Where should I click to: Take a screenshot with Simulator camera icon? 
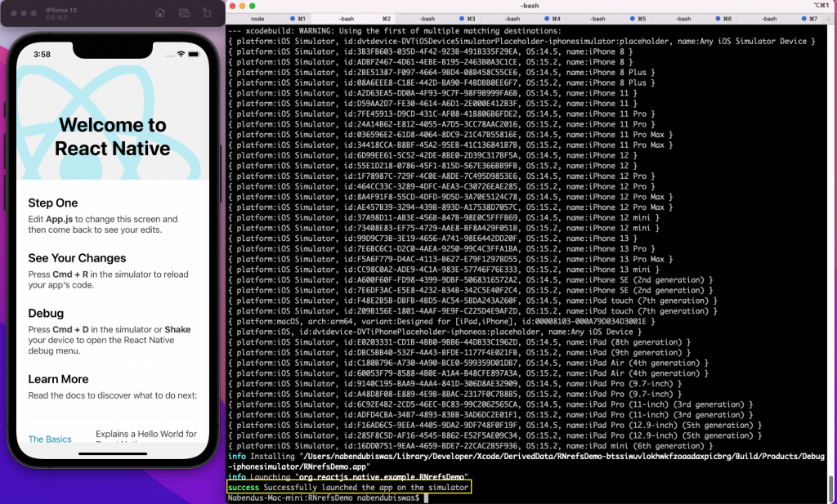(184, 13)
